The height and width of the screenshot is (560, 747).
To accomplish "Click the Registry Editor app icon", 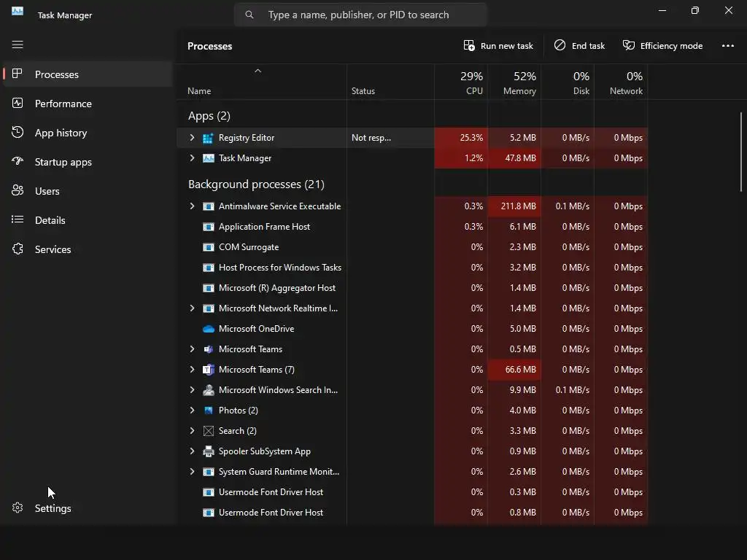I will 208,138.
